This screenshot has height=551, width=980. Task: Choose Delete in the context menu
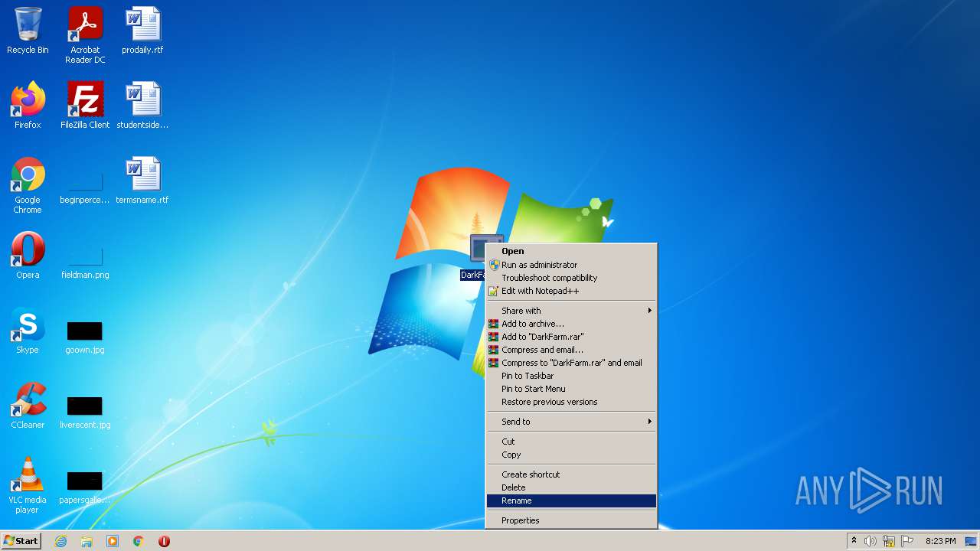(x=572, y=487)
